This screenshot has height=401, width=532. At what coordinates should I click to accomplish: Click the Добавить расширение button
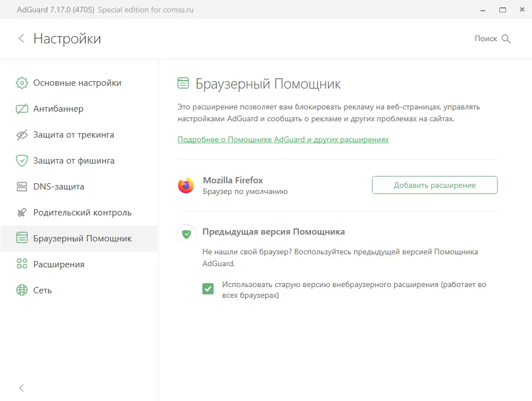click(x=435, y=185)
